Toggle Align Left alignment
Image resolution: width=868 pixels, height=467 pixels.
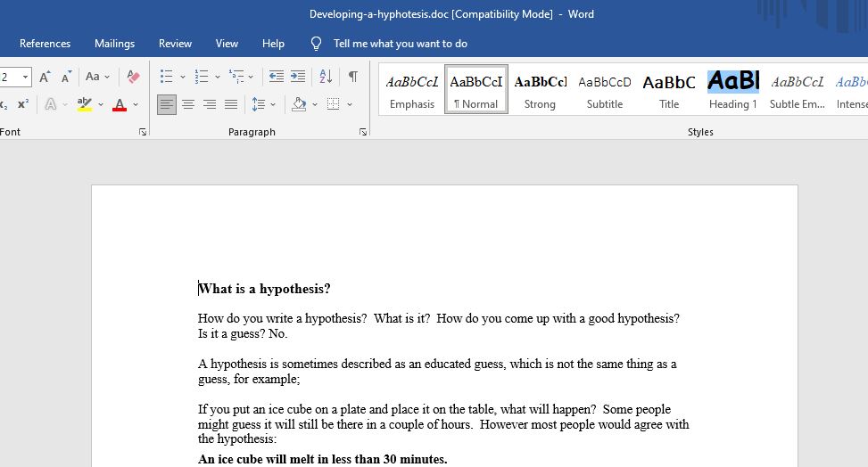tap(167, 104)
